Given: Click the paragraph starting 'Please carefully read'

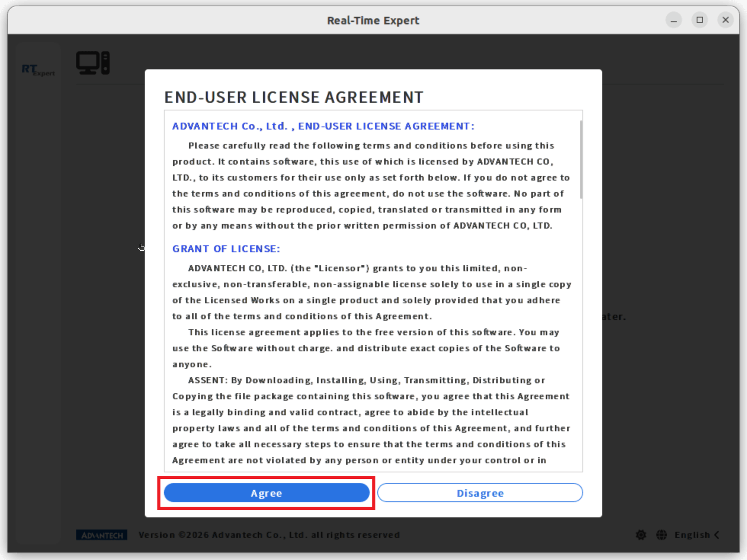Looking at the screenshot, I should click(371, 186).
